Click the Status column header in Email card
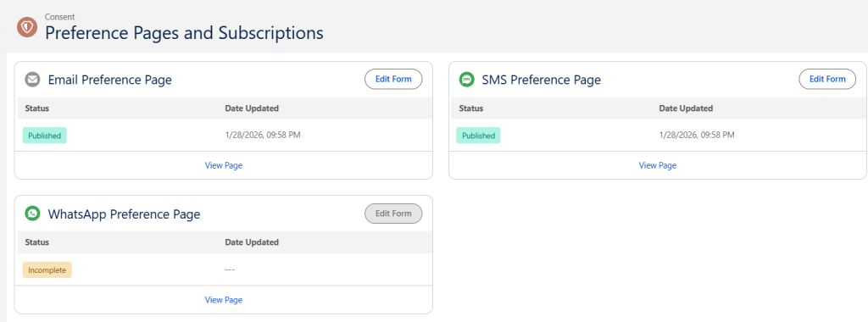This screenshot has width=868, height=322. click(37, 108)
